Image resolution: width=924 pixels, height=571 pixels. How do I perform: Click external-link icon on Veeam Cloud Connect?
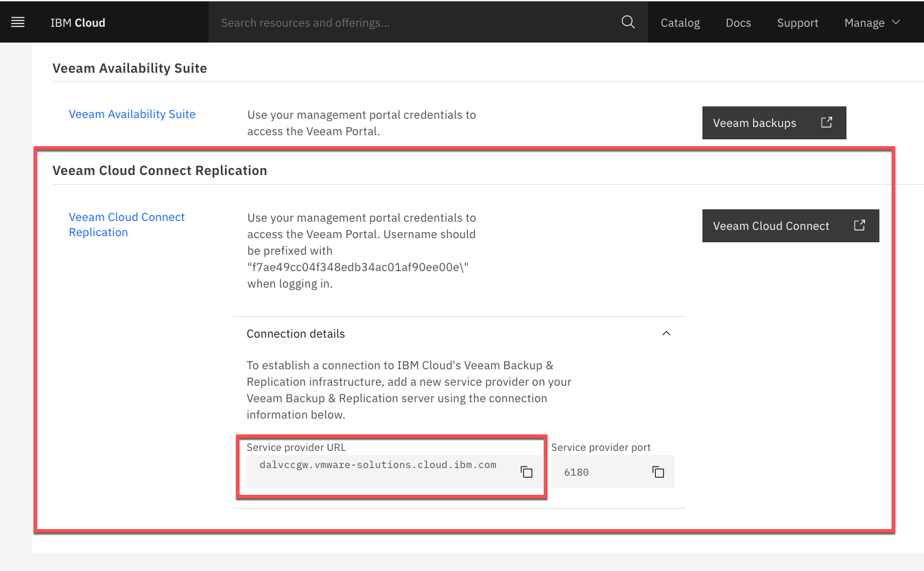point(859,226)
